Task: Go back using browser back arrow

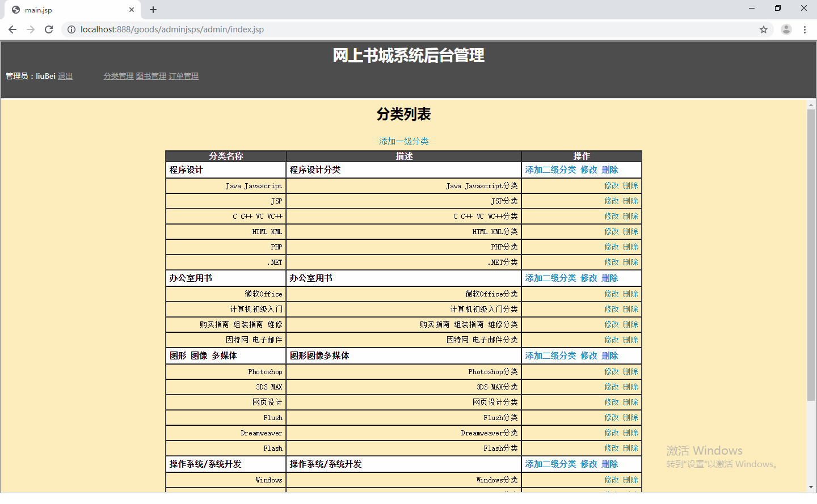Action: (12, 29)
